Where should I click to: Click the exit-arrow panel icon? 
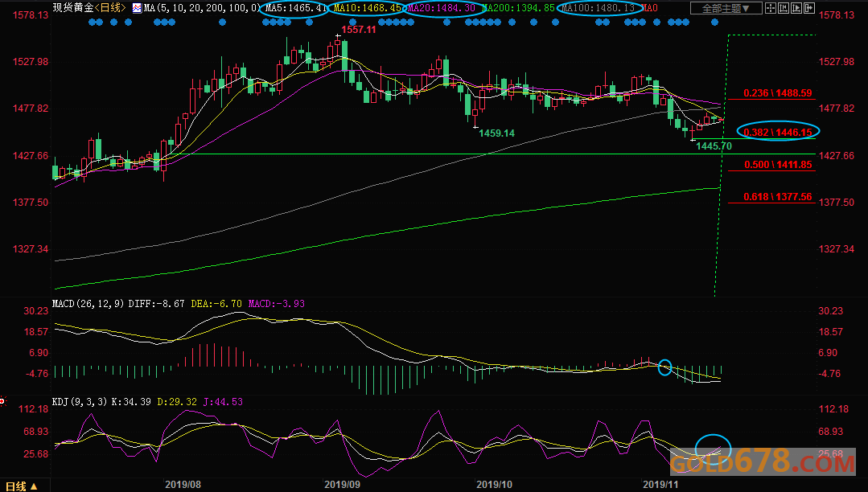(808, 8)
